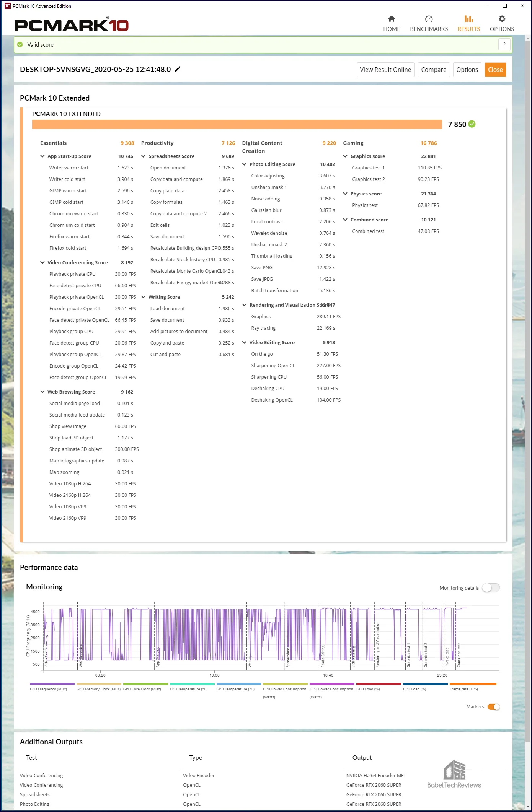Click the Save PNG result row

(x=293, y=268)
